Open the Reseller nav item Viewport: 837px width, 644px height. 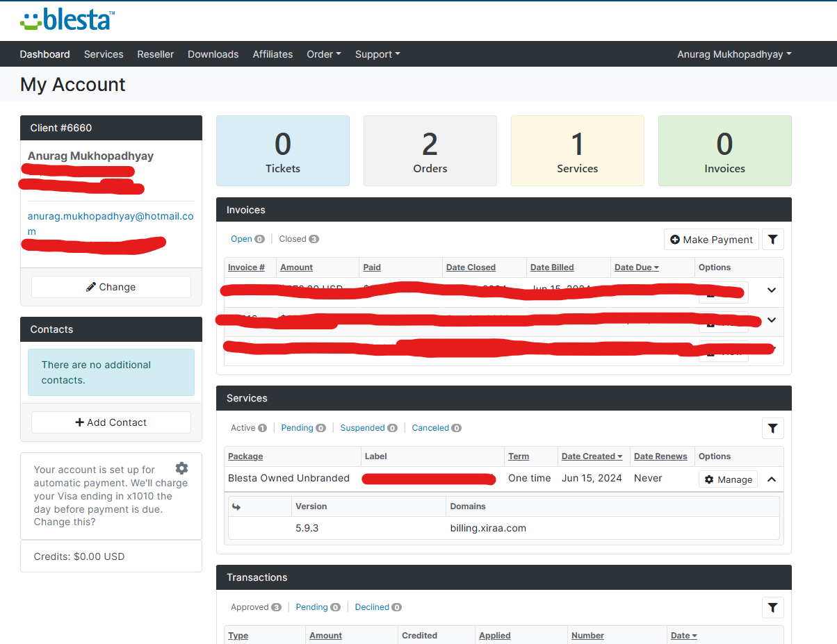coord(156,54)
